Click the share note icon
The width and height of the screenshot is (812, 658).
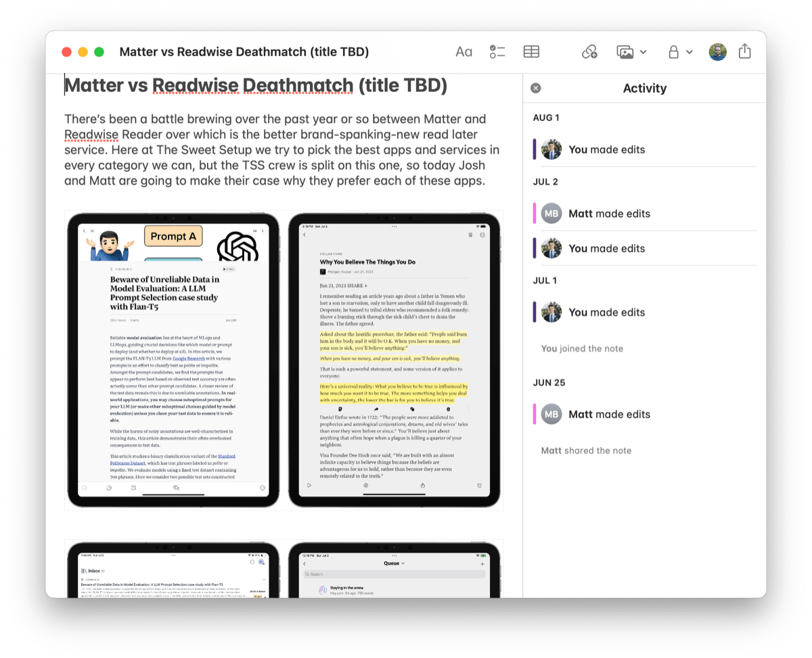[x=745, y=51]
